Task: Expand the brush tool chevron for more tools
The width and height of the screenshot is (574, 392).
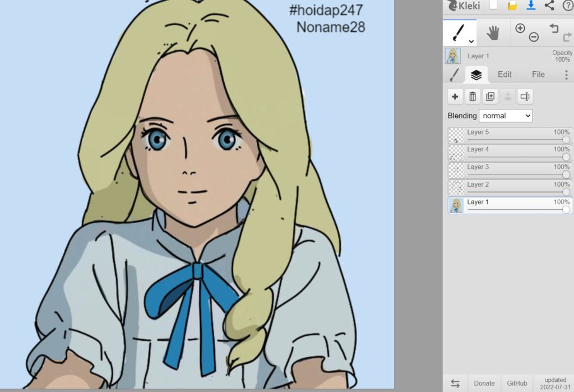Action: point(471,41)
